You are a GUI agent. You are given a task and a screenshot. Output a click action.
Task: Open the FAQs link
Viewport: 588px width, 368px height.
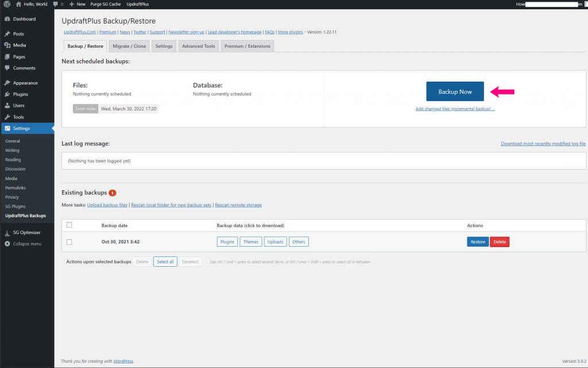270,32
